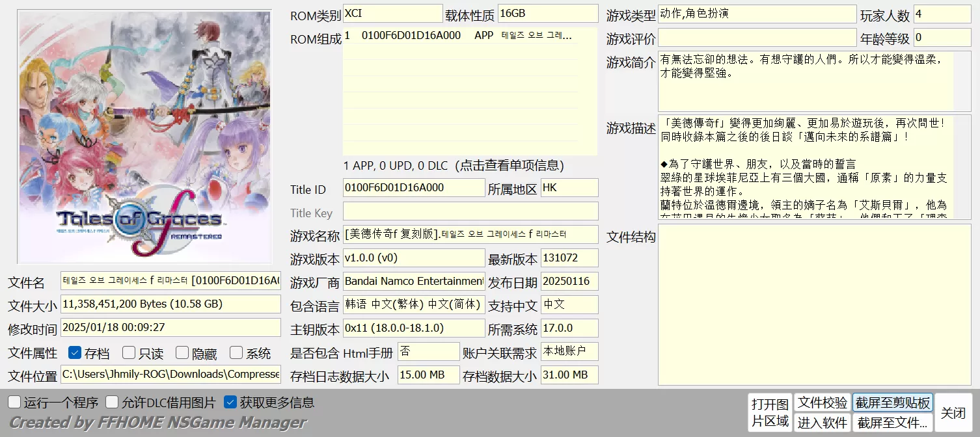Click the APP/UPD/DLC item info text

click(x=454, y=166)
